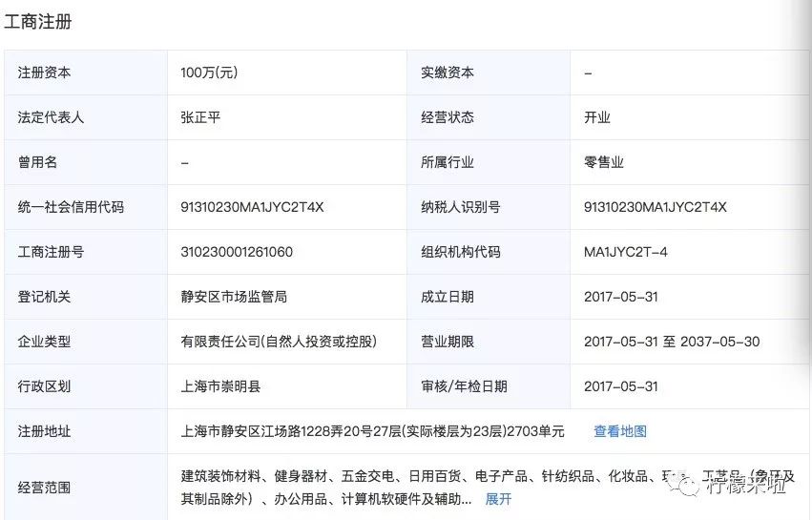Select the 工商注册号 label

pos(51,252)
